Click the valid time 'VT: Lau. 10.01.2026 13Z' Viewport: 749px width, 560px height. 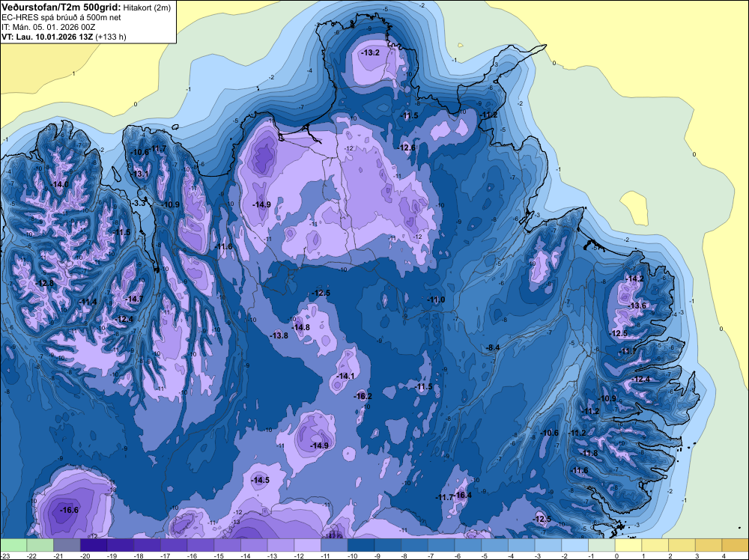point(47,37)
